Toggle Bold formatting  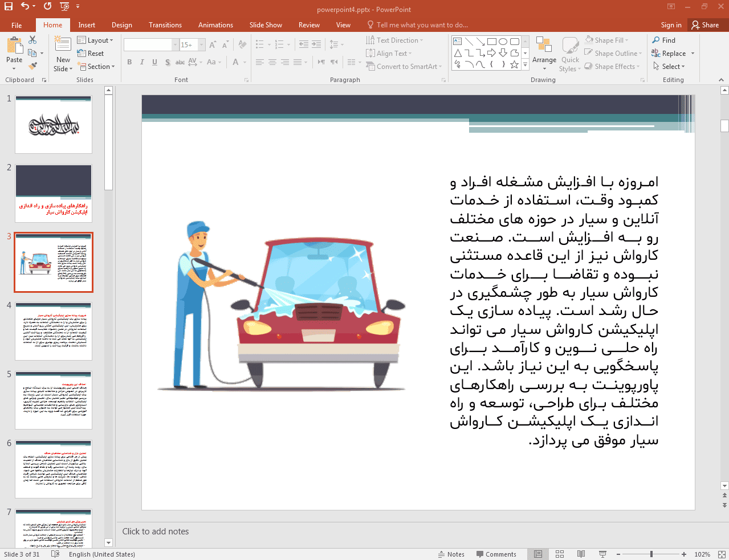coord(129,62)
